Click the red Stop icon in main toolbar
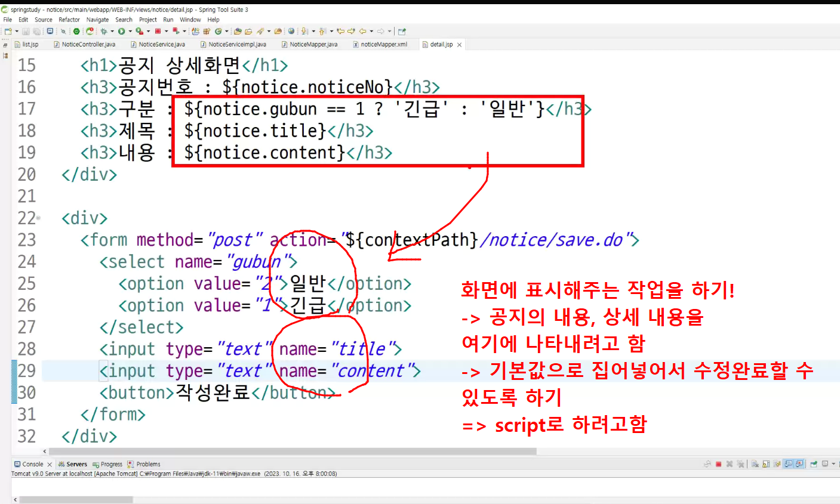 [158, 31]
